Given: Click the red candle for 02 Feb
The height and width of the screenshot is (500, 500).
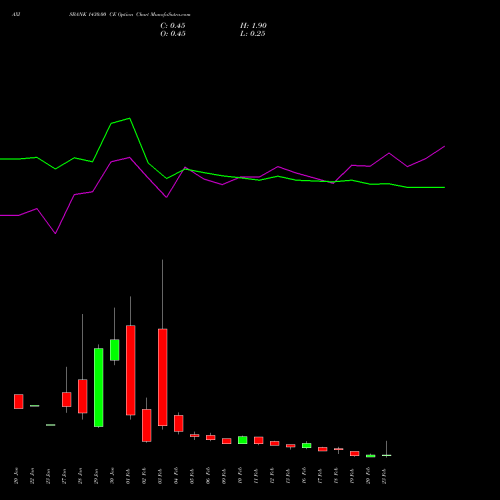Looking at the screenshot, I should tap(147, 425).
